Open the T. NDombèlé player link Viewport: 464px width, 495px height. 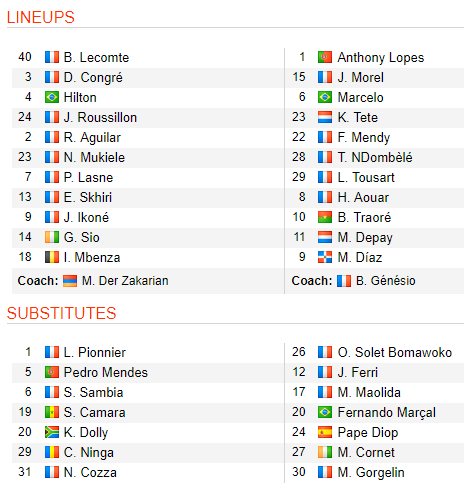375,157
